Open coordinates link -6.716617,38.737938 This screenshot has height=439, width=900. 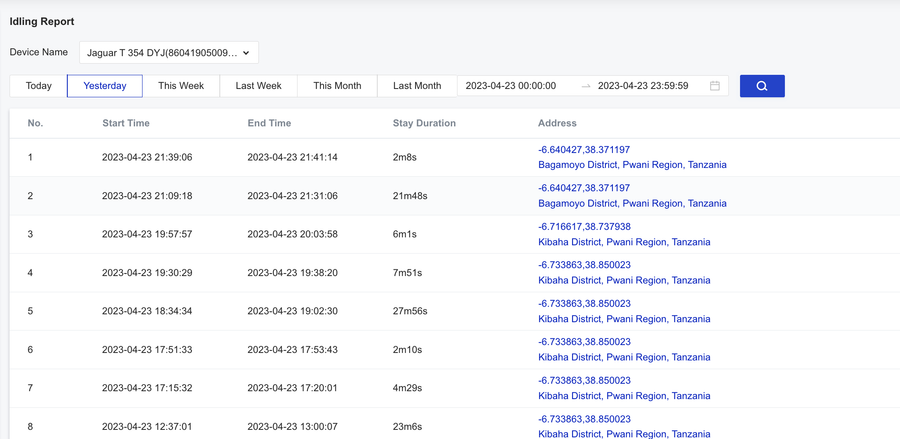(x=584, y=227)
